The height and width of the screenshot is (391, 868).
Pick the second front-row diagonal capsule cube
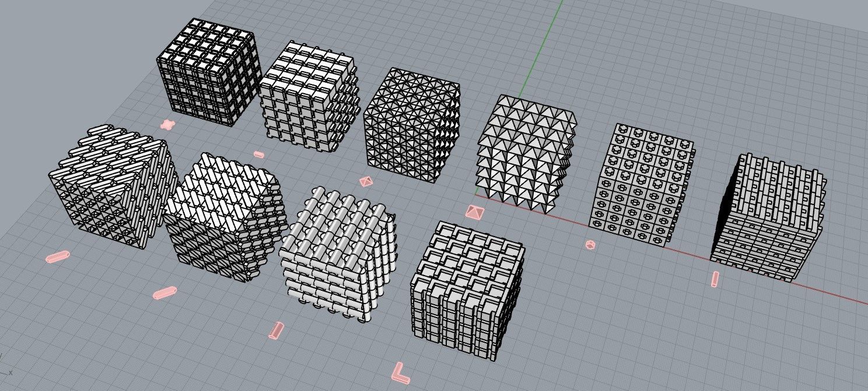click(x=225, y=217)
